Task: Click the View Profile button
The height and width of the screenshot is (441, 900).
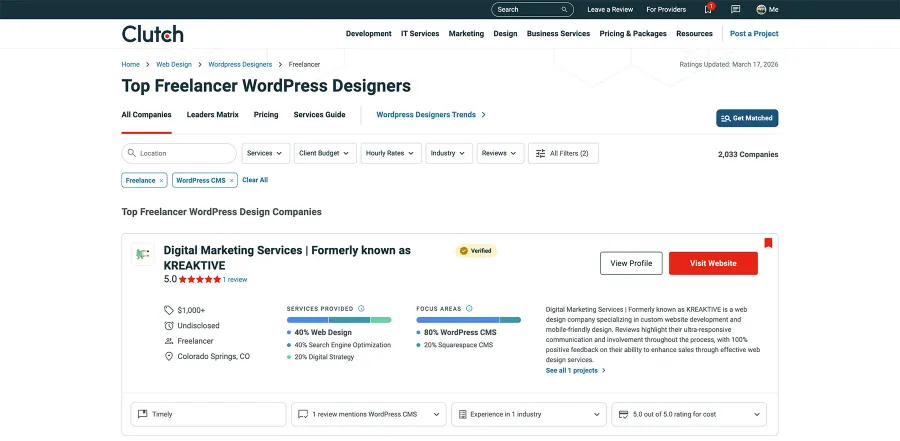Action: (x=631, y=264)
